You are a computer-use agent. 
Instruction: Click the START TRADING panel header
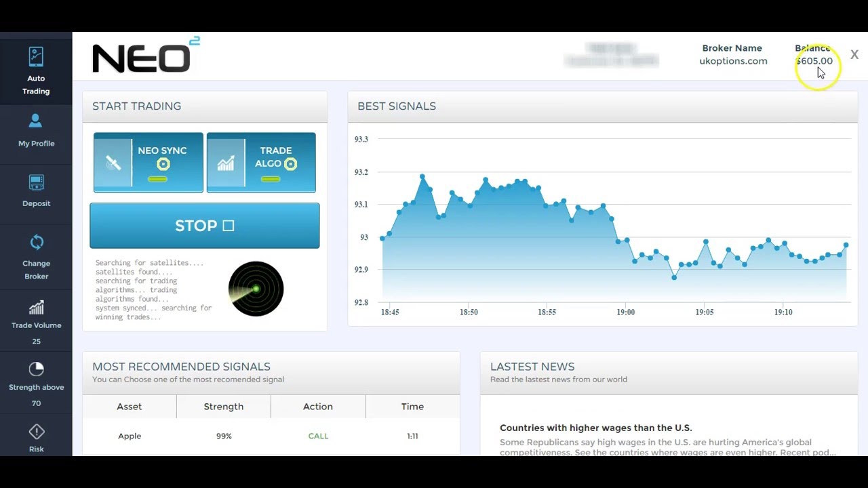point(205,106)
